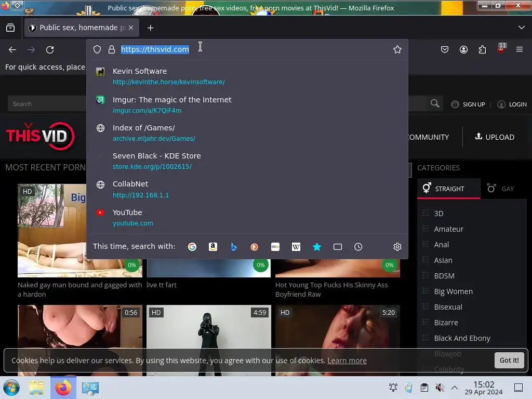Search in Bookmarks via the blue star

[x=317, y=247]
